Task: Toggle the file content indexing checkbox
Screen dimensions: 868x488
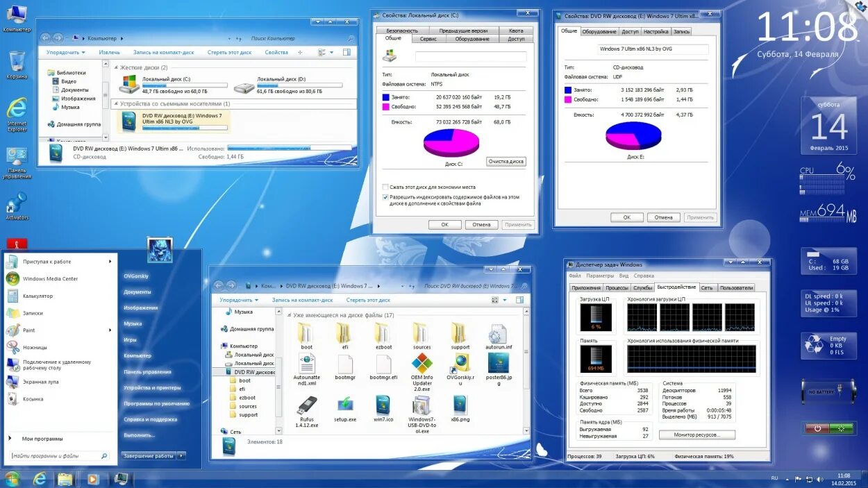Action: [385, 197]
